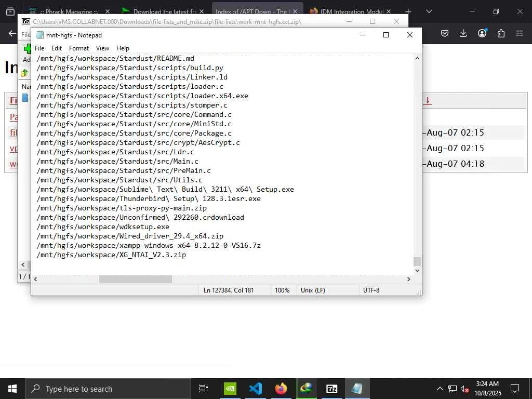Click the Notepad horizontal scrollbar right arrow
The width and height of the screenshot is (532, 399).
point(408,279)
